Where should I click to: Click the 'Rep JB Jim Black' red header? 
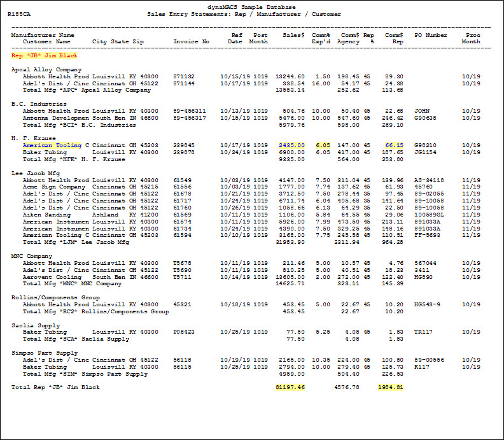point(44,55)
